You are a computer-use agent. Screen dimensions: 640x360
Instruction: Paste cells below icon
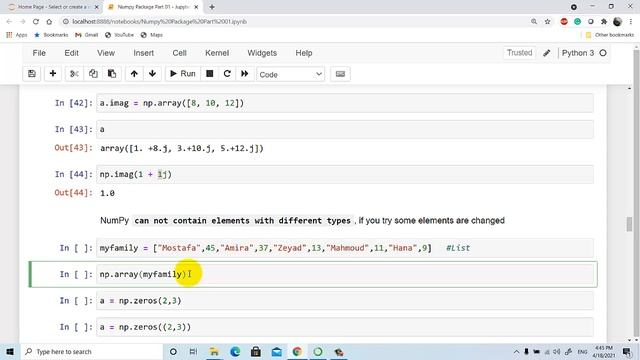[112, 74]
